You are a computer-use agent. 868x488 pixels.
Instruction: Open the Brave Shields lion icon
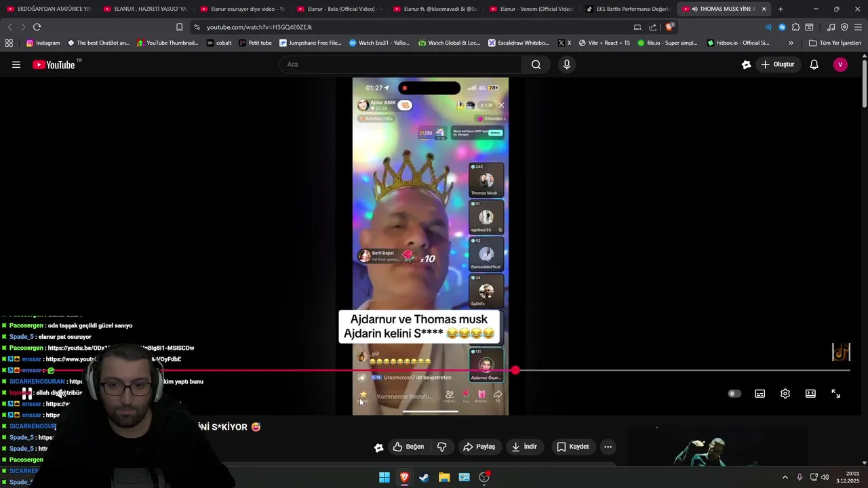(x=669, y=27)
